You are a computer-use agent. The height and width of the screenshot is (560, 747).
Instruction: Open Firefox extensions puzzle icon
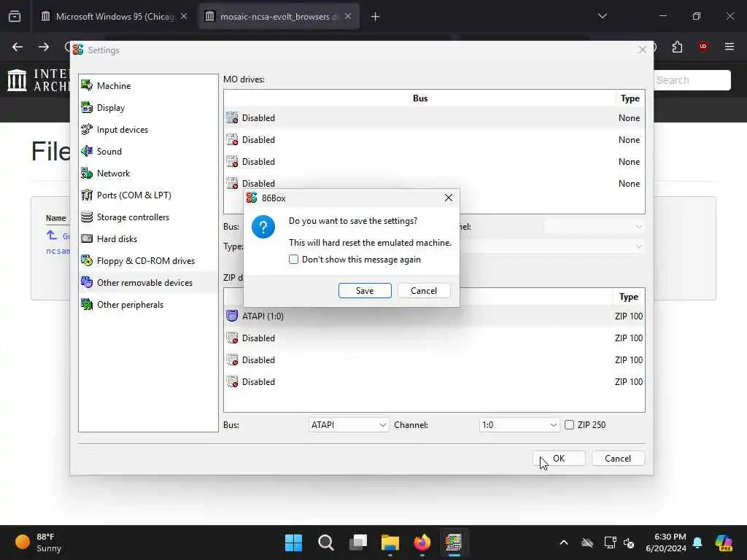[x=677, y=47]
